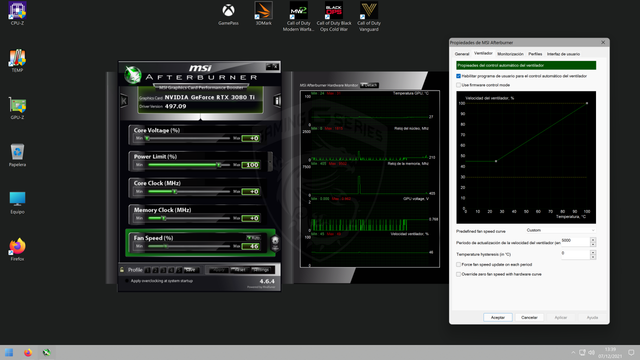
Task: Click the Aceptar button
Action: (498, 317)
